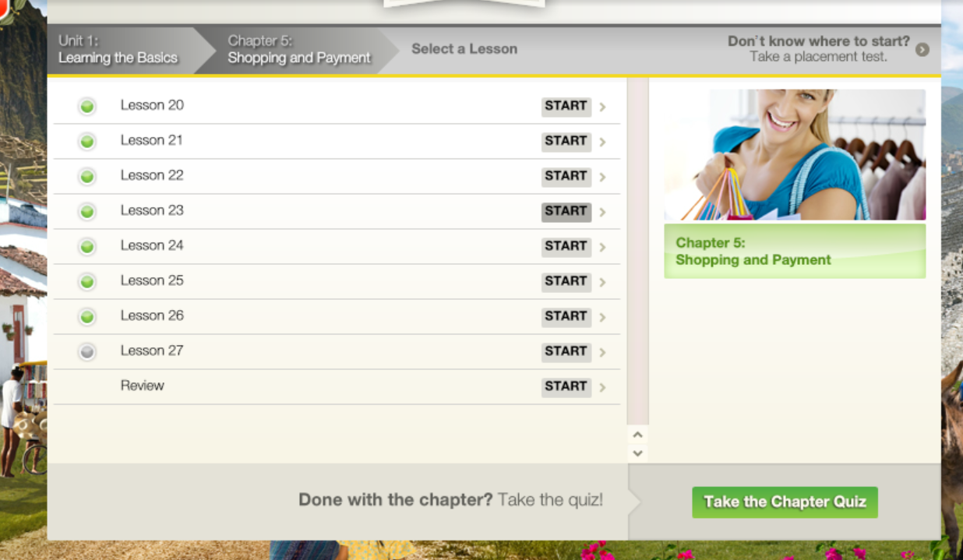Image resolution: width=963 pixels, height=560 pixels.
Task: Click the green status circle for Lesson 20
Action: [x=87, y=106]
